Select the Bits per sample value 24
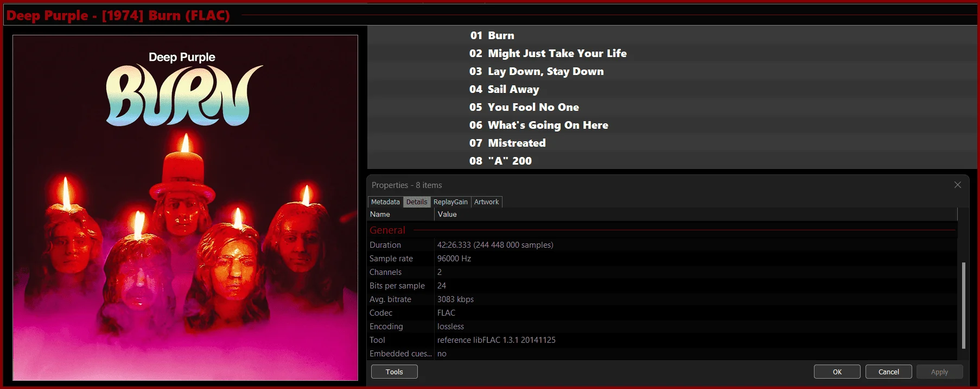Screen dimensions: 980x389 click(442, 286)
